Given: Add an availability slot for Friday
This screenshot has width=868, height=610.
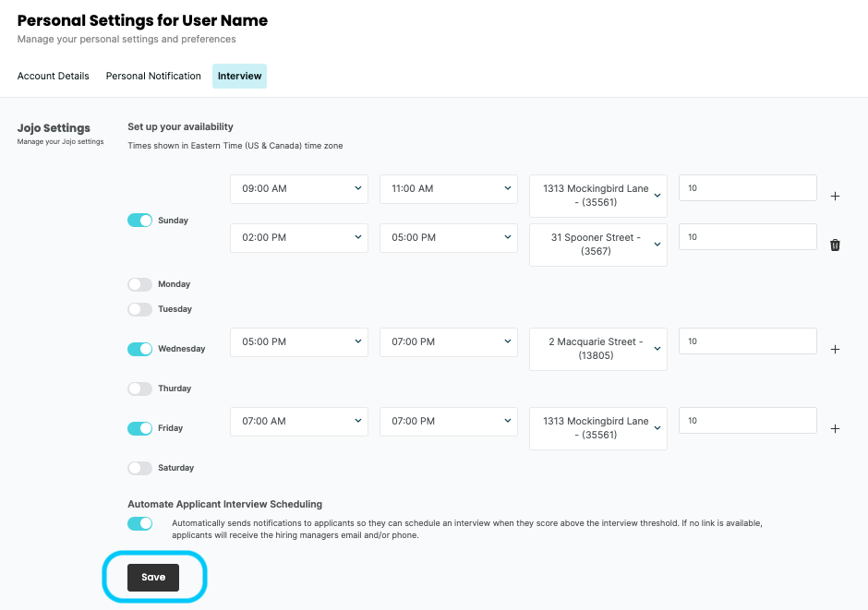Looking at the screenshot, I should coord(835,427).
